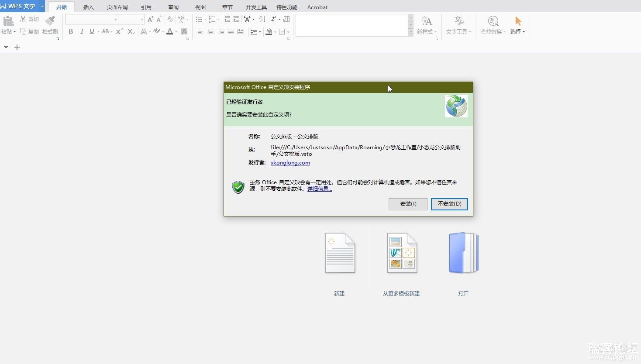Screen dimensions: 641x364
Task: Click the 不安装(D) don't install button
Action: pos(449,204)
